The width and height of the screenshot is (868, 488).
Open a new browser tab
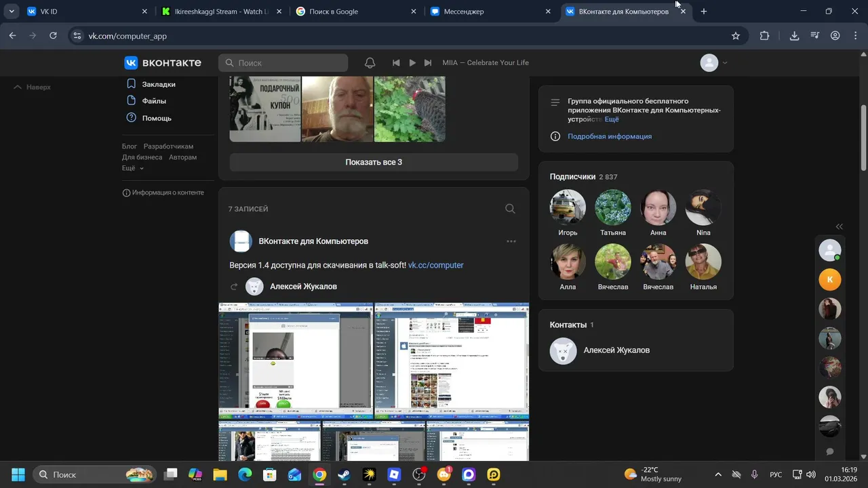pyautogui.click(x=704, y=12)
